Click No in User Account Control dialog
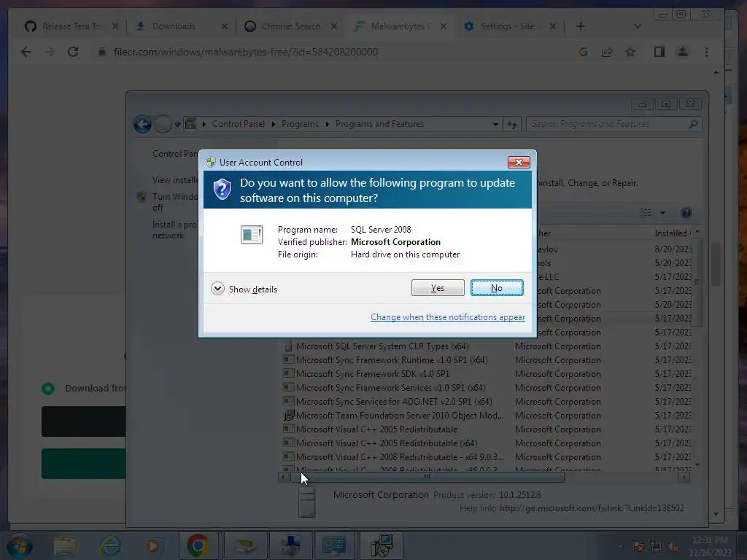The height and width of the screenshot is (560, 747). (x=496, y=287)
